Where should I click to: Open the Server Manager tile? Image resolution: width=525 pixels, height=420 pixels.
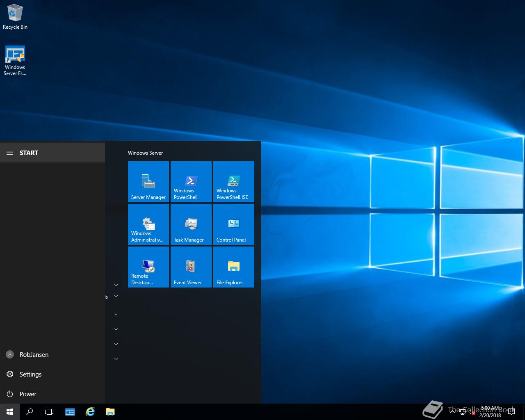point(148,182)
